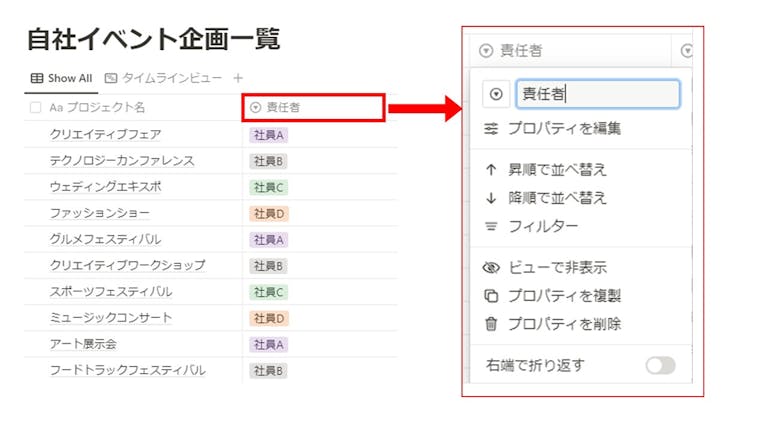Open the クリエイティブフェア project page
Image resolution: width=768 pixels, height=432 pixels.
105,134
